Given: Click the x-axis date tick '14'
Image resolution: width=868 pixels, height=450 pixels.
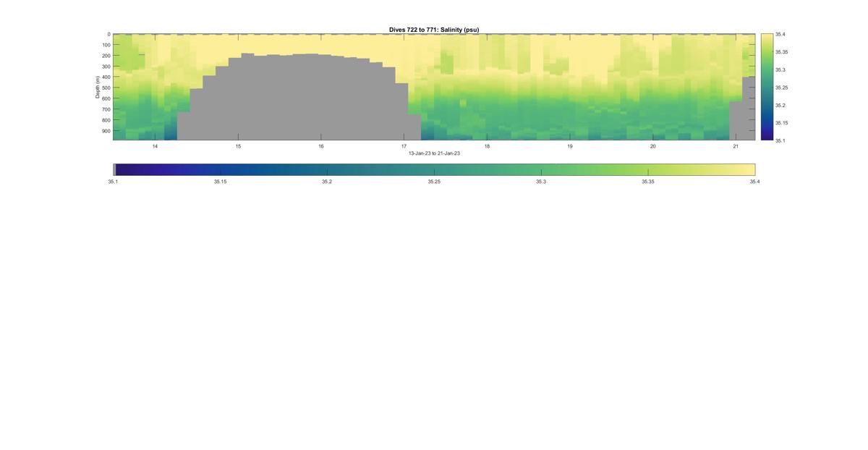Looking at the screenshot, I should tap(155, 146).
